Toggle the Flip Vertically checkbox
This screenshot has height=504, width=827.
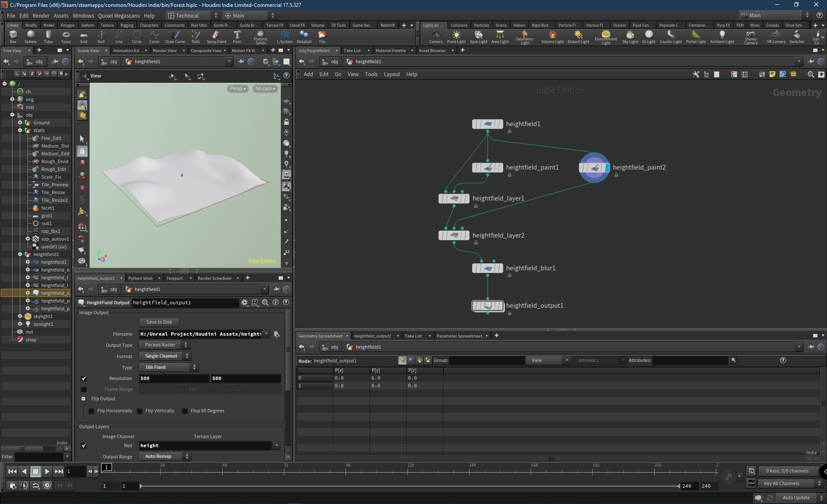140,411
